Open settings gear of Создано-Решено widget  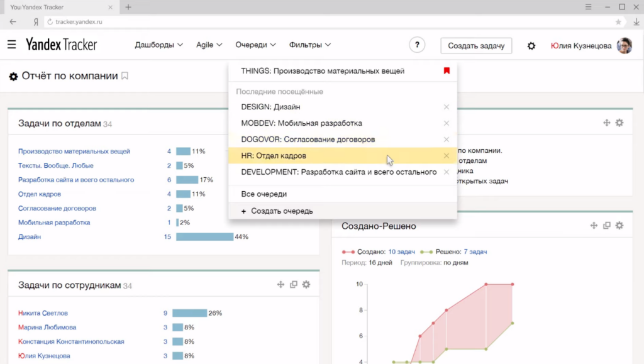tap(619, 226)
